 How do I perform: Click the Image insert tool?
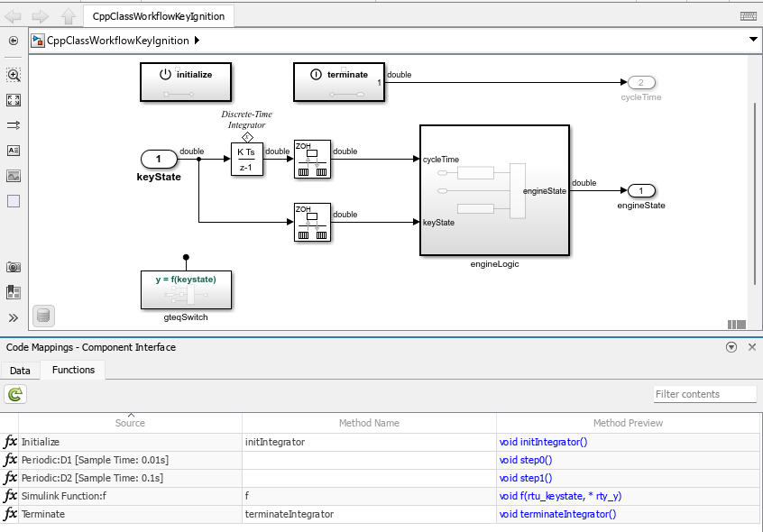14,176
